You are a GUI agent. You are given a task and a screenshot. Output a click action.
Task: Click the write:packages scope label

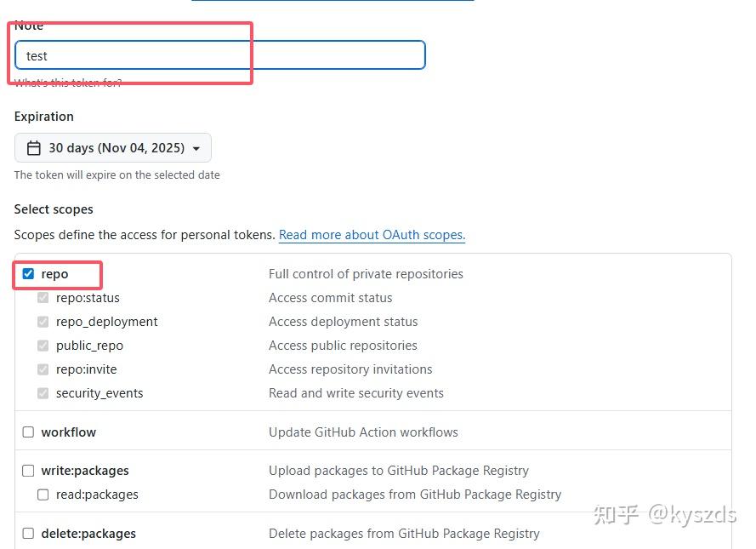tap(85, 471)
